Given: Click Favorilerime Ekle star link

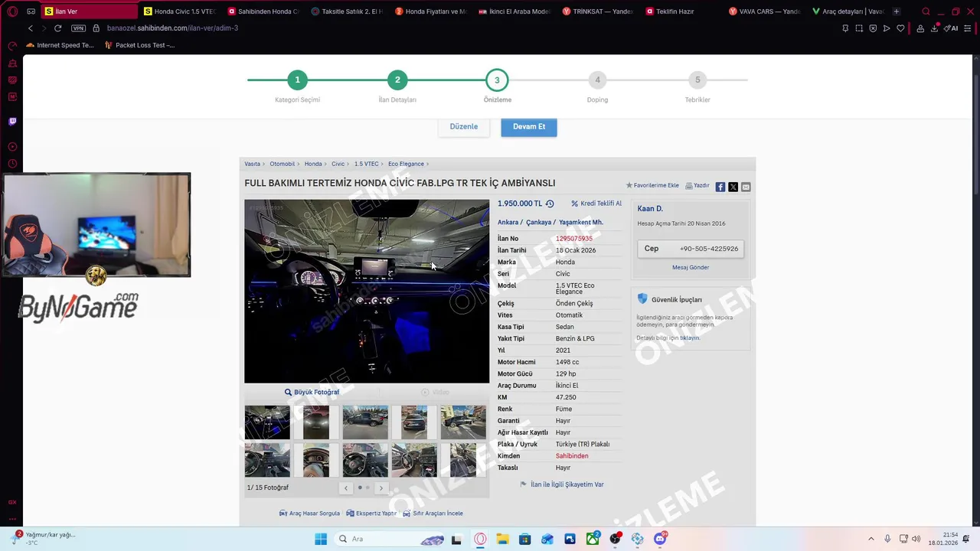Looking at the screenshot, I should tap(652, 185).
